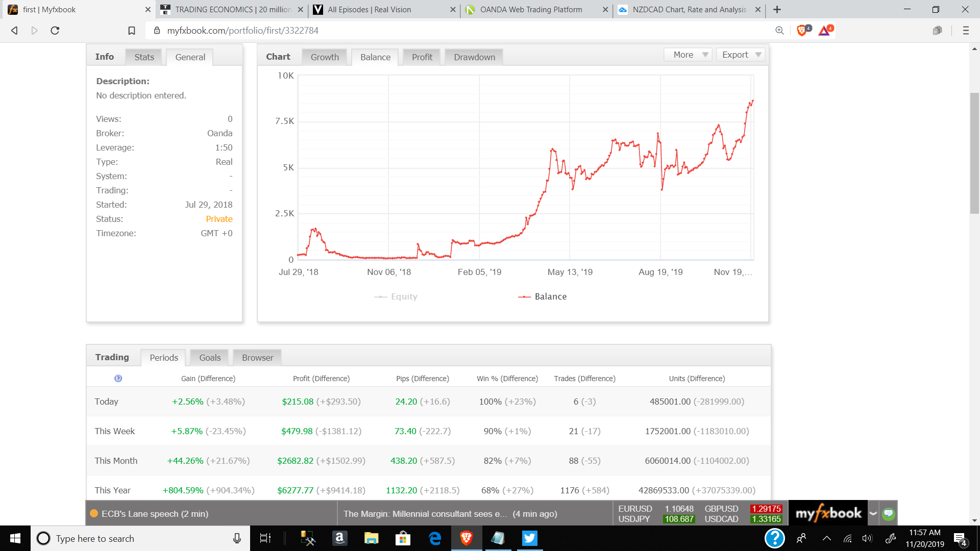Expand the More dropdown on chart
Viewport: 980px width, 551px height.
coord(688,55)
